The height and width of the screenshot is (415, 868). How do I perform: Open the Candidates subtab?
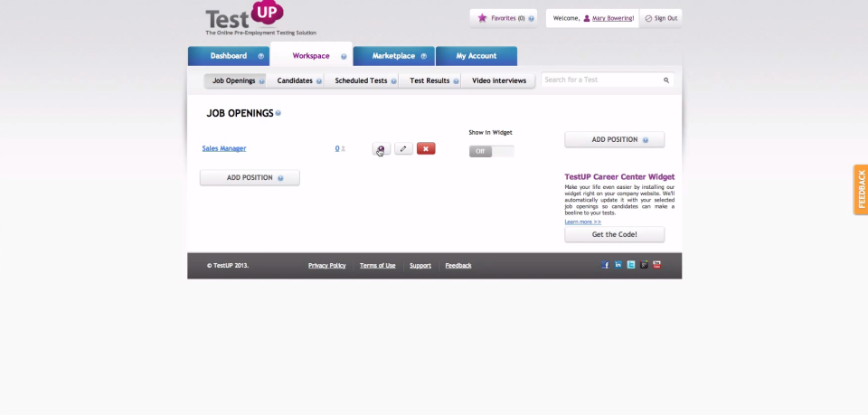(295, 80)
